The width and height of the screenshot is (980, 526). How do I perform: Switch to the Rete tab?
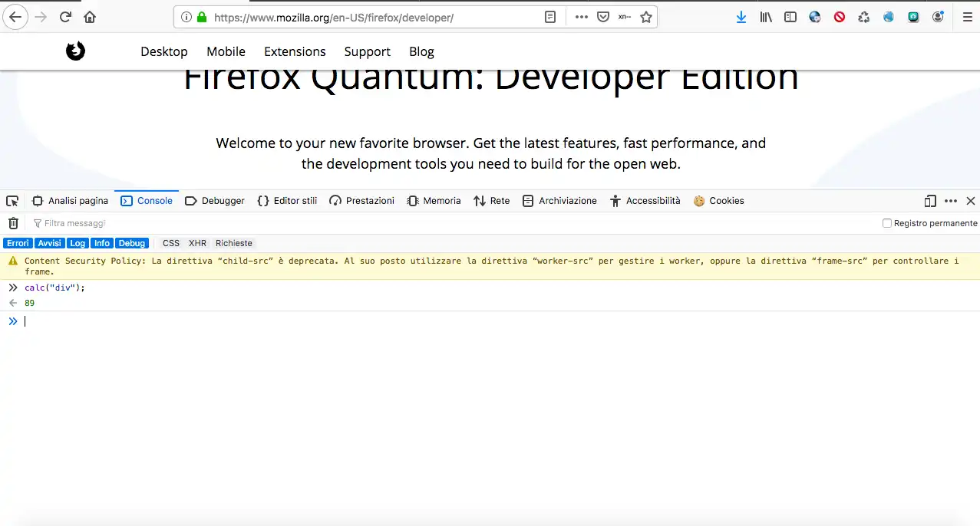[x=492, y=201]
